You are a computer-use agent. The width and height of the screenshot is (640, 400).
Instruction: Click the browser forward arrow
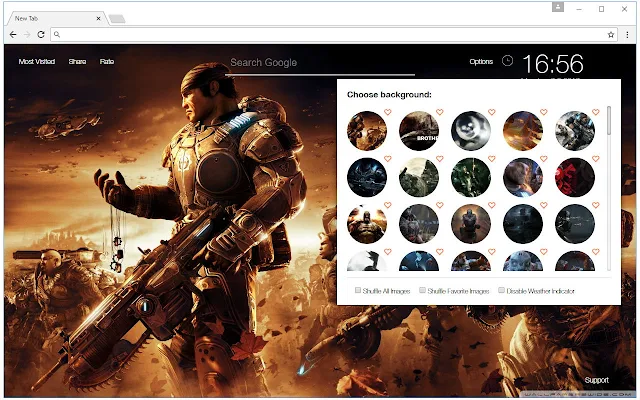click(x=27, y=35)
